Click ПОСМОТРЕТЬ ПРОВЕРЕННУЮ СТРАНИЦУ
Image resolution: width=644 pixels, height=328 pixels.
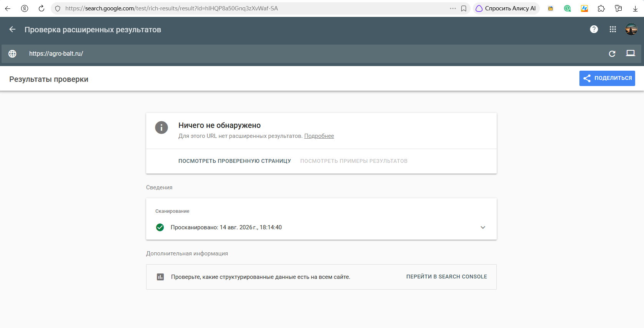(x=235, y=161)
